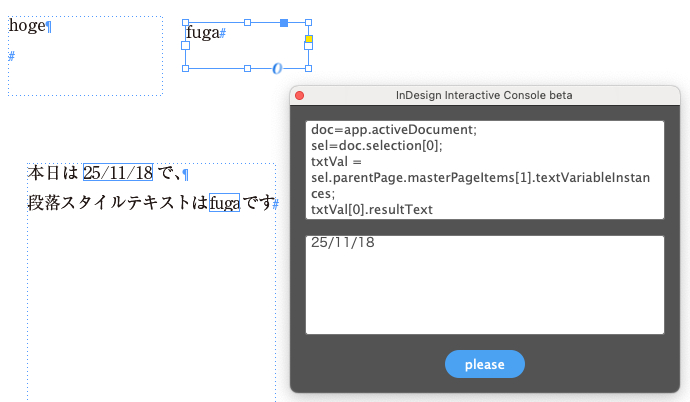
Task: Click the top-right corner handle of fuga frame
Action: [x=308, y=22]
